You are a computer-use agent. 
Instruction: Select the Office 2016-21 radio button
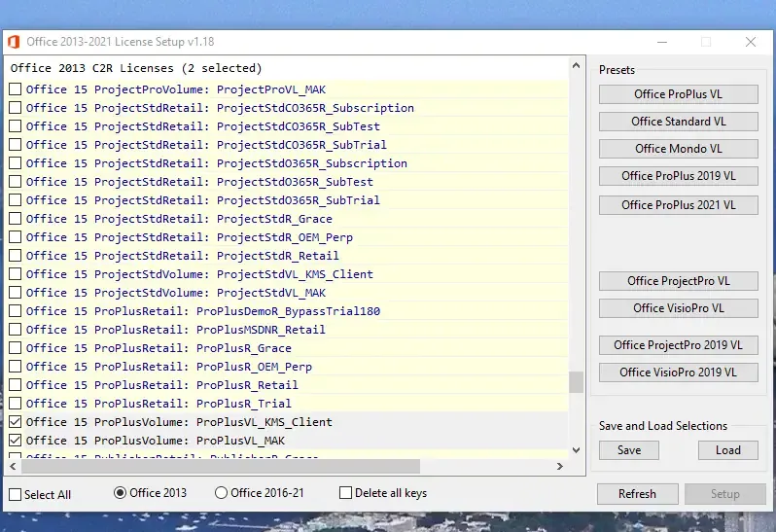pyautogui.click(x=221, y=493)
